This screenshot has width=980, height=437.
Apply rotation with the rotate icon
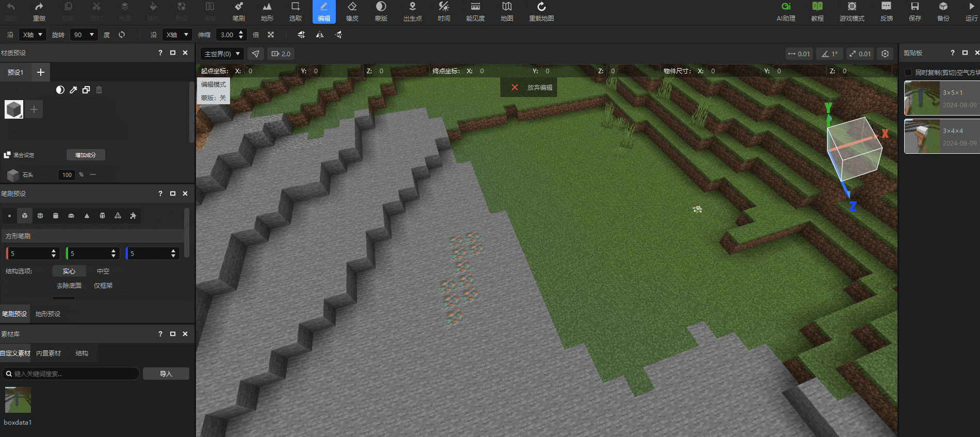point(122,35)
